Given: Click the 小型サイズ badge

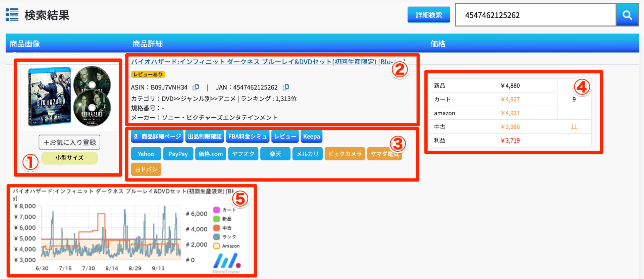Looking at the screenshot, I should coord(69,158).
